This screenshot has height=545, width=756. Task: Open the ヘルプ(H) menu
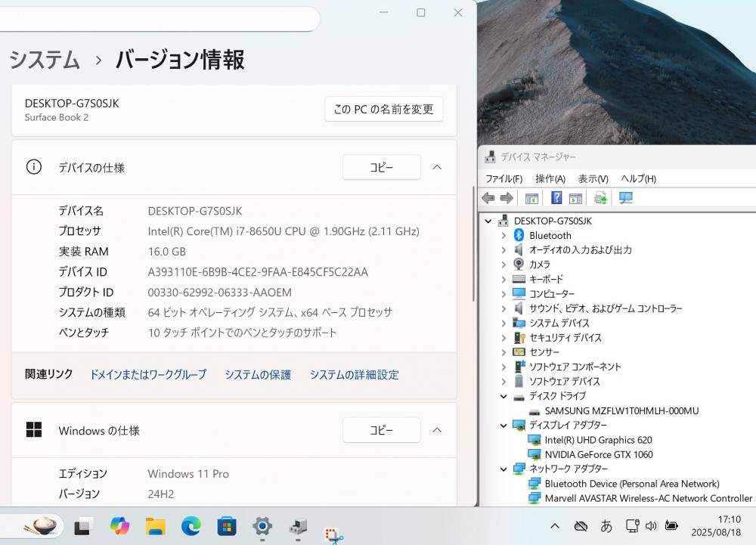[638, 179]
